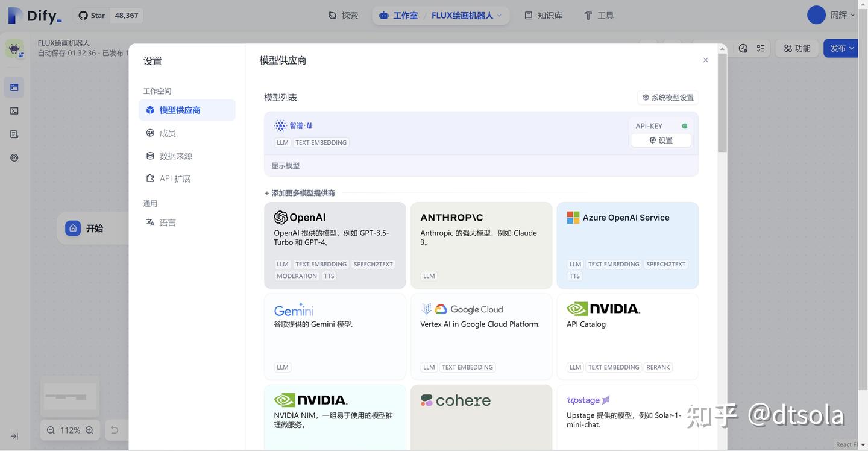Click the workflow minimap thumbnail
868x451 pixels.
tap(70, 397)
